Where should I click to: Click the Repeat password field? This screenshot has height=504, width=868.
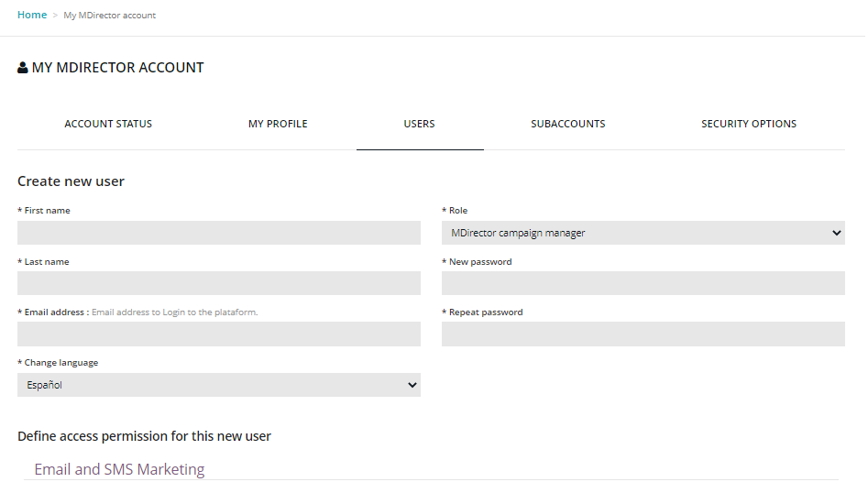(643, 334)
